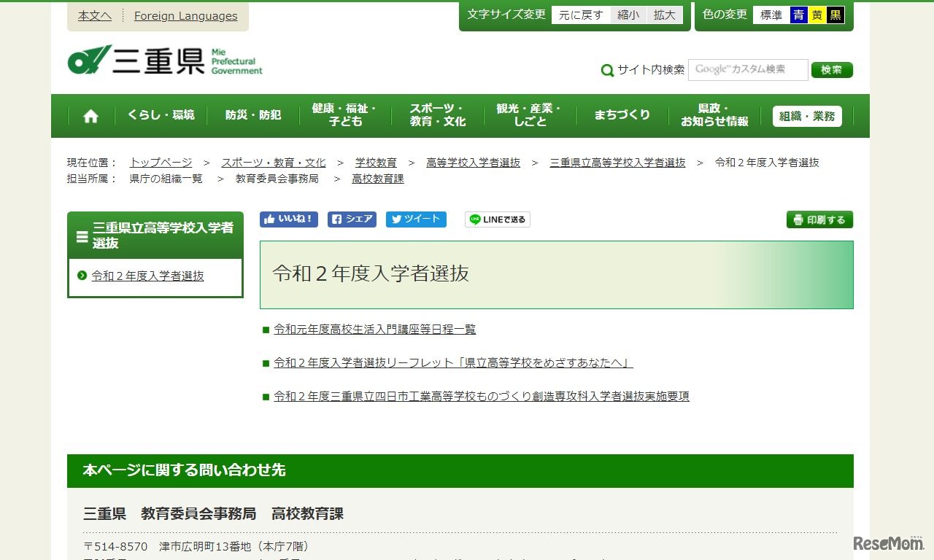934x560 pixels.
Task: Click inside the Google custom search field
Action: tap(748, 70)
